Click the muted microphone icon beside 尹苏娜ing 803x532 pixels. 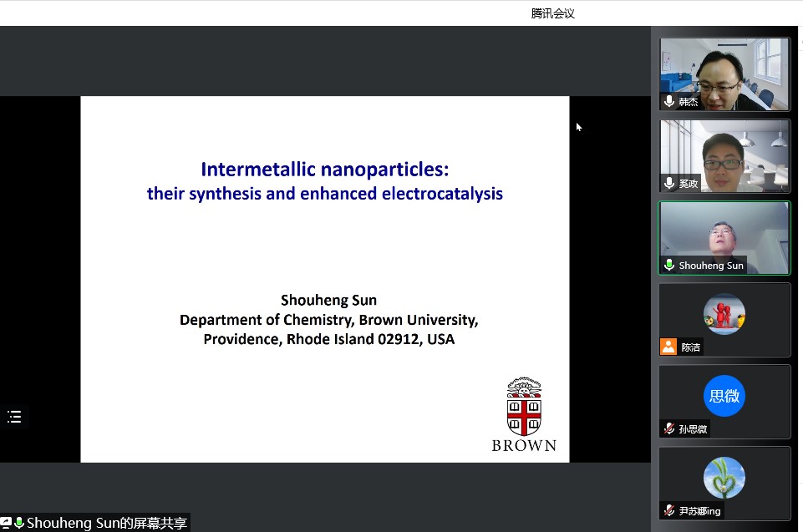668,510
